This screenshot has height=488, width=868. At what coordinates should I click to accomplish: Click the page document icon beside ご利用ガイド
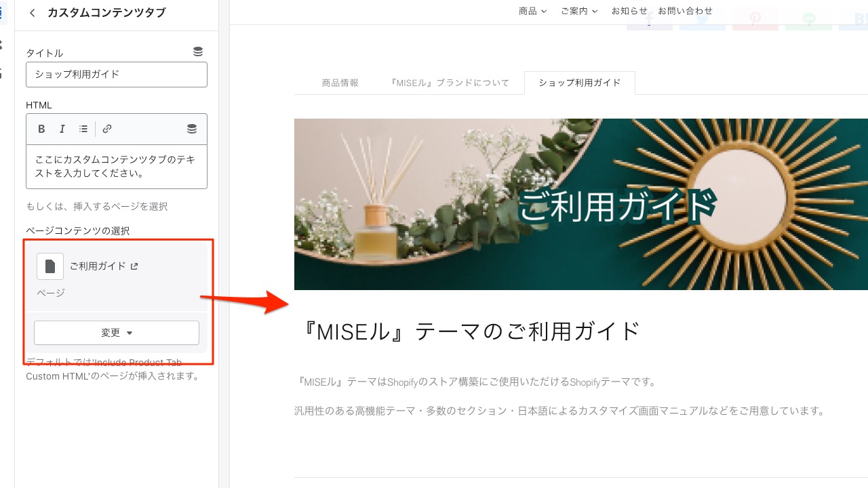point(50,266)
